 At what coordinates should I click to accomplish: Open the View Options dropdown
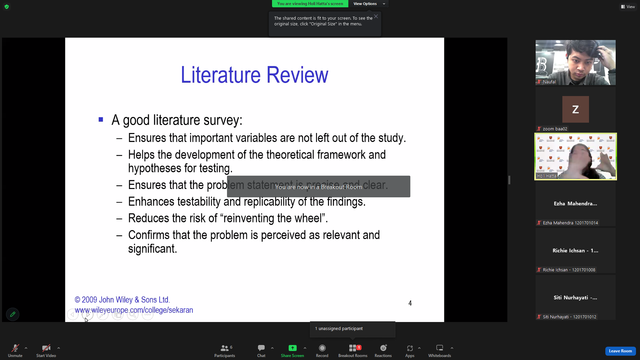[369, 4]
